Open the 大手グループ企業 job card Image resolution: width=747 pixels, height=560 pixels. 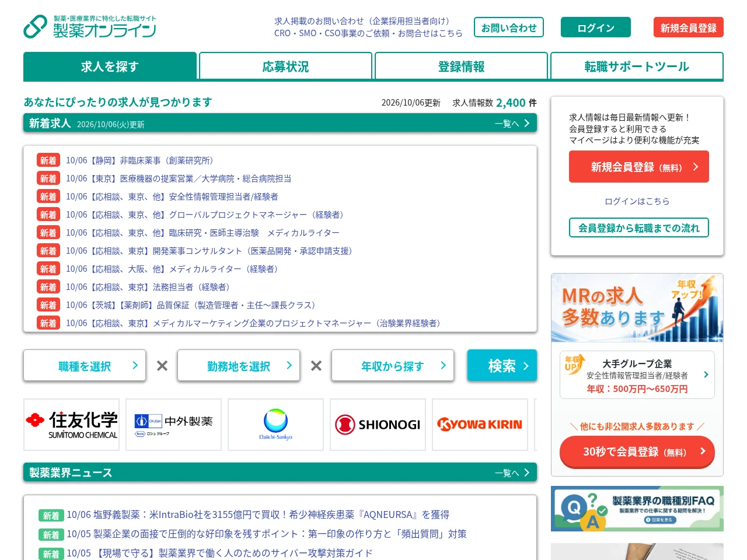[x=637, y=375]
